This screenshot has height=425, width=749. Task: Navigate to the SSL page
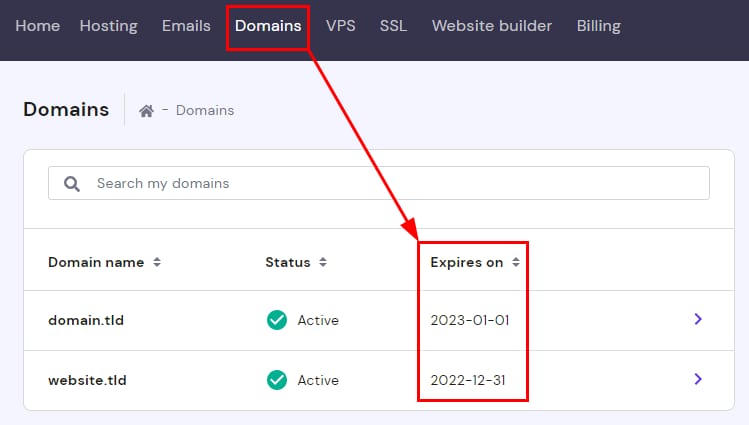(393, 26)
